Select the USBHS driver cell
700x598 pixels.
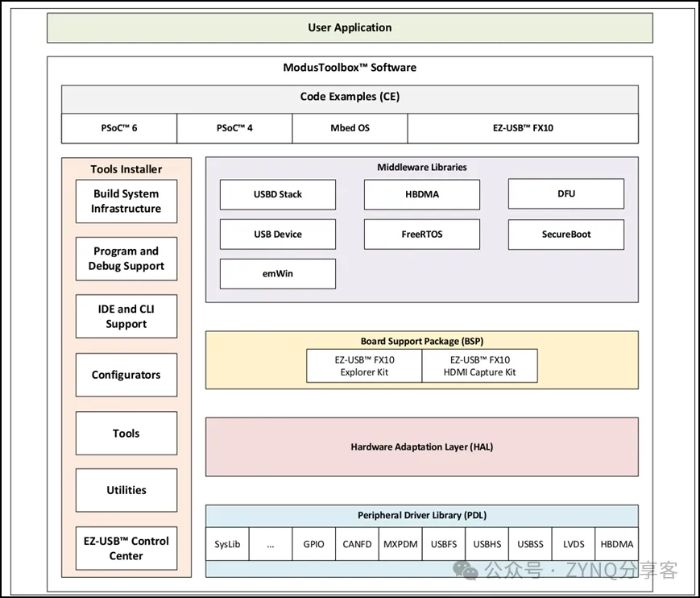coord(487,544)
